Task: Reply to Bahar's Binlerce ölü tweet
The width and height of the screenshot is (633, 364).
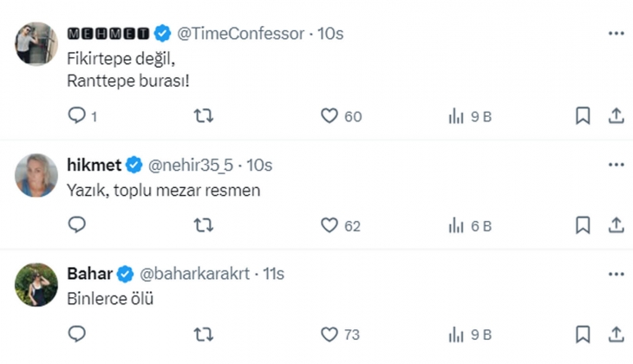Action: 77,334
